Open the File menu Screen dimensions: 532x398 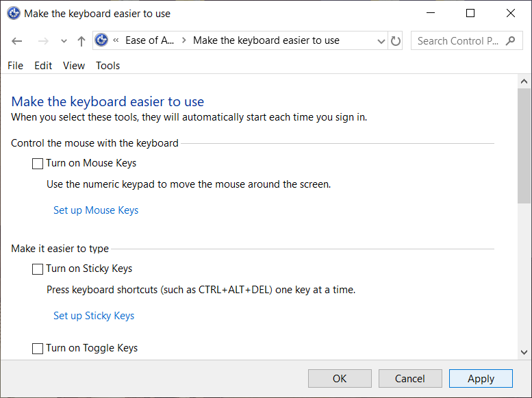(15, 66)
